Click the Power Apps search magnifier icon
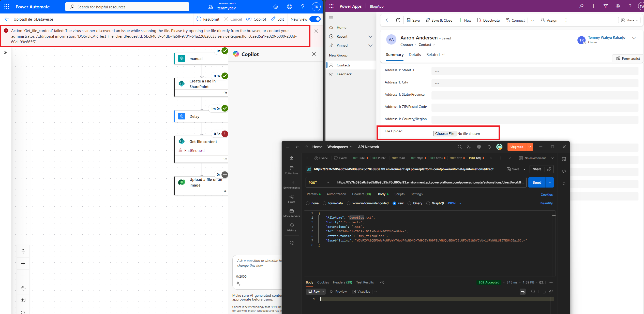This screenshot has height=314, width=644. pyautogui.click(x=581, y=6)
